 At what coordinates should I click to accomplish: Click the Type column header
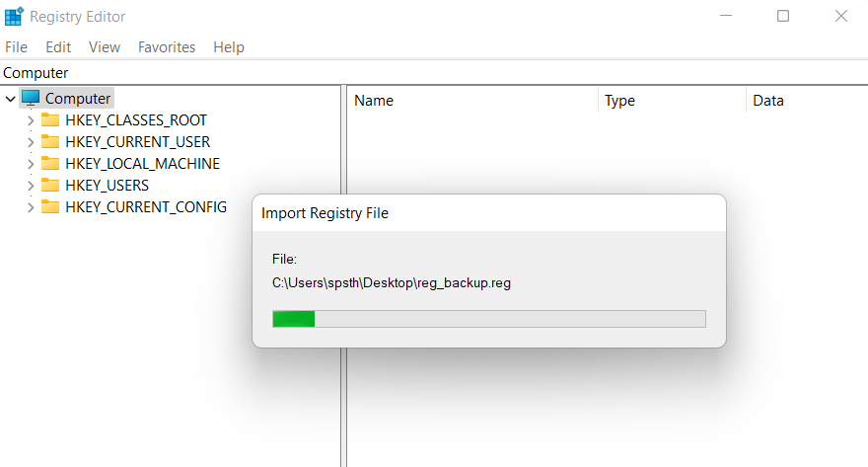coord(672,101)
